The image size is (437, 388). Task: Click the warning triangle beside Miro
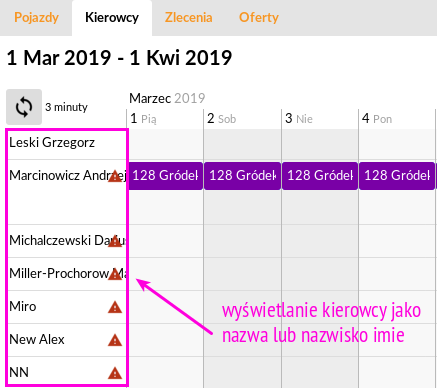(x=115, y=307)
